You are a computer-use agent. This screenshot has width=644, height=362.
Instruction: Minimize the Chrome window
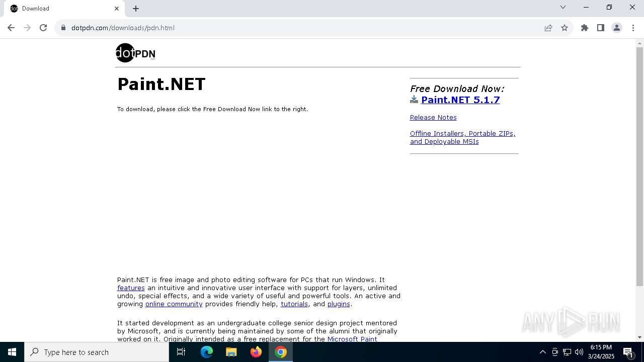[586, 7]
